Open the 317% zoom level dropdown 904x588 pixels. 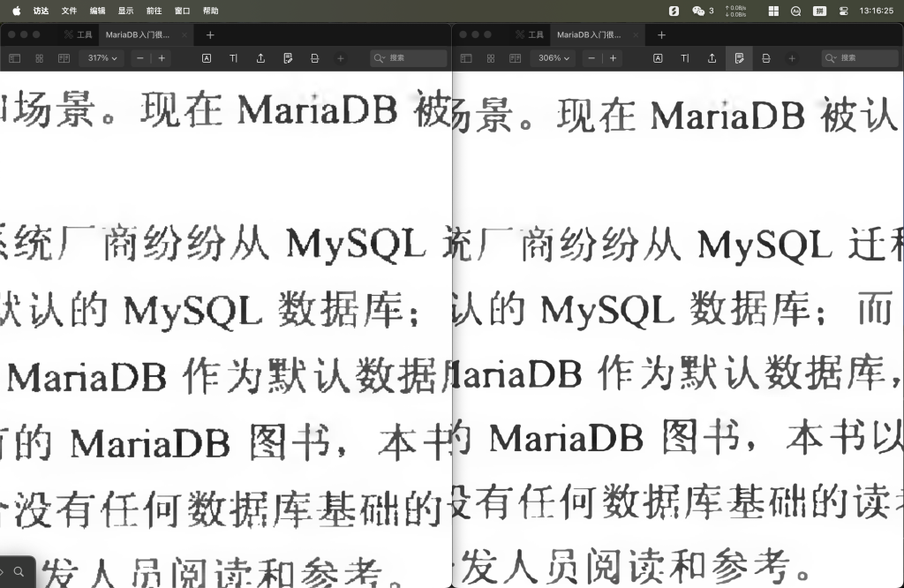pyautogui.click(x=102, y=58)
